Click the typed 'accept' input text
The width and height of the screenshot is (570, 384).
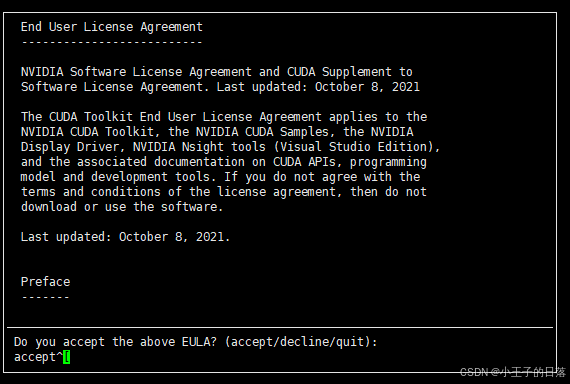35,357
